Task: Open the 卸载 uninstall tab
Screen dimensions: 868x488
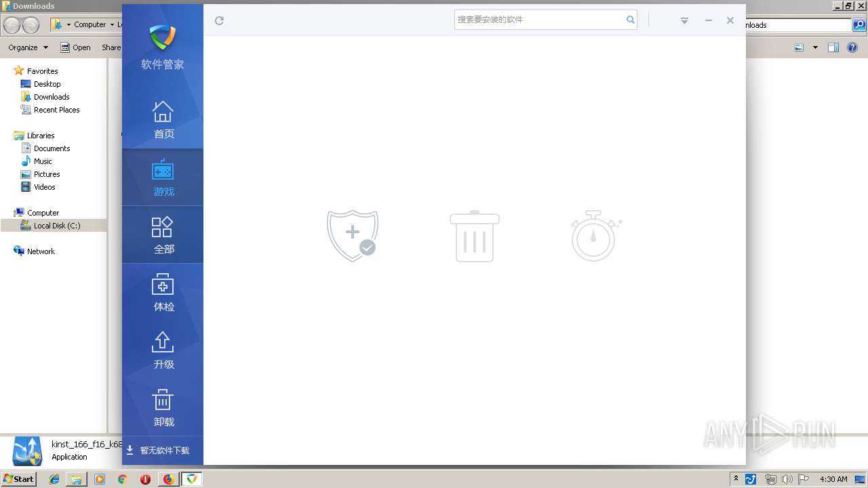Action: coord(163,407)
